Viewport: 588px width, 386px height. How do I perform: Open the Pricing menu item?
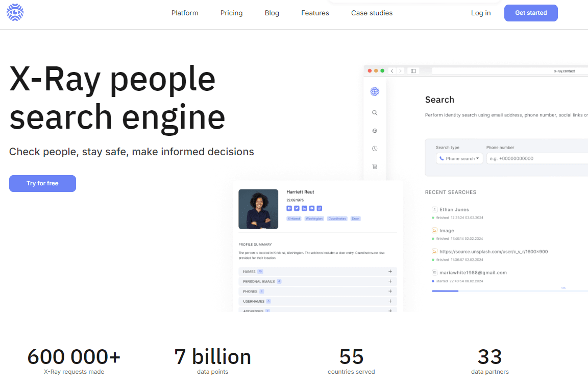231,13
